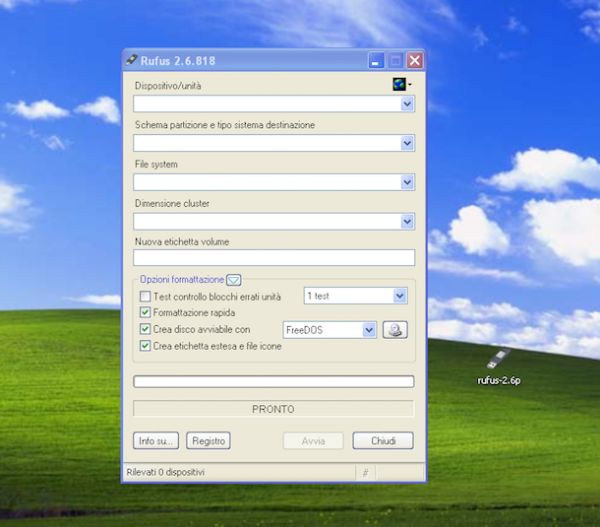
Task: Disable Crea etichetta estesa e file icone
Action: 145,346
